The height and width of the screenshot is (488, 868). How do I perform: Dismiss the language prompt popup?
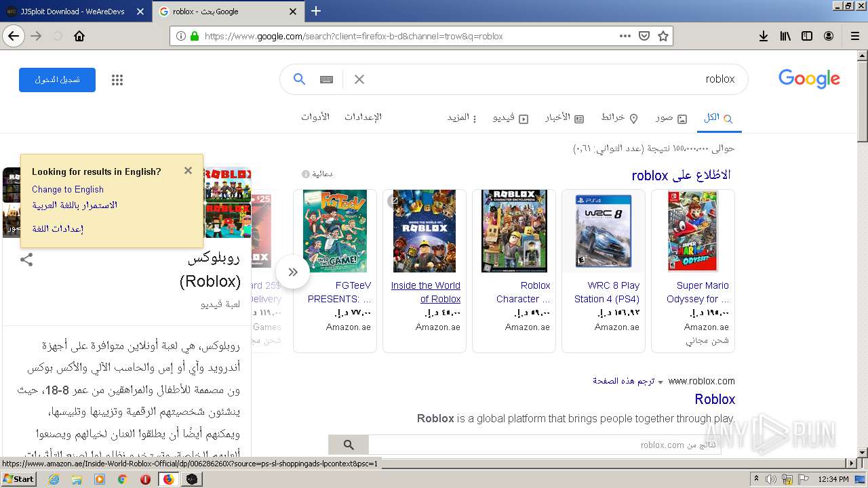pyautogui.click(x=188, y=171)
